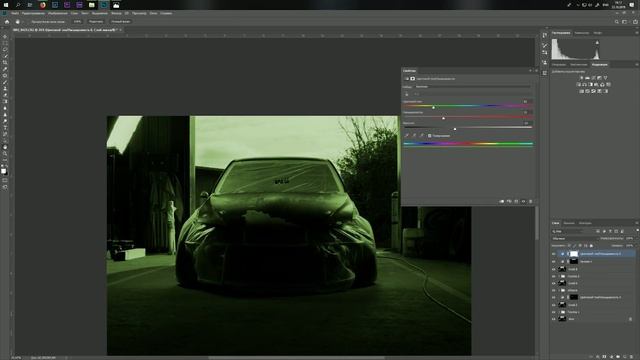Image resolution: width=640 pixels, height=360 pixels.
Task: Select the Zoom tool in the toolbar
Action: coord(5,153)
